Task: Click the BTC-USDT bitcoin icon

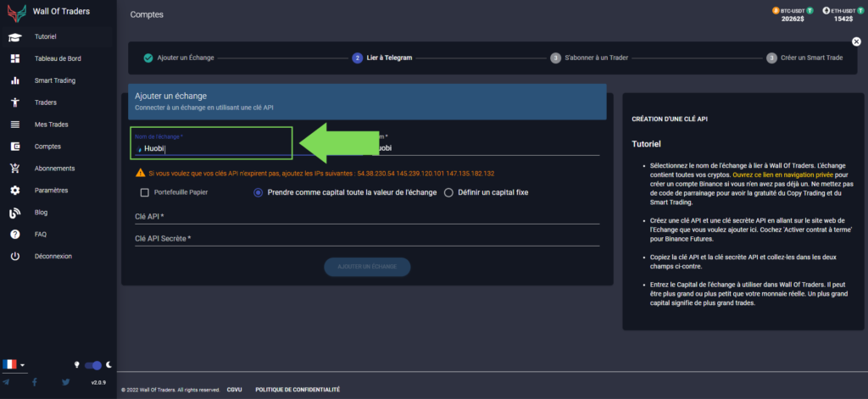Action: [776, 10]
